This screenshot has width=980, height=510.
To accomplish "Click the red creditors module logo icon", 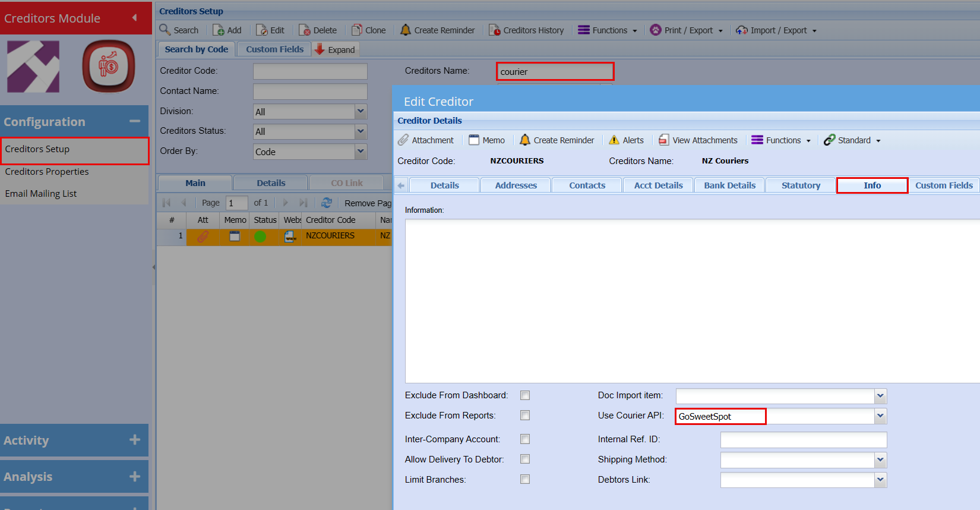I will pyautogui.click(x=109, y=66).
